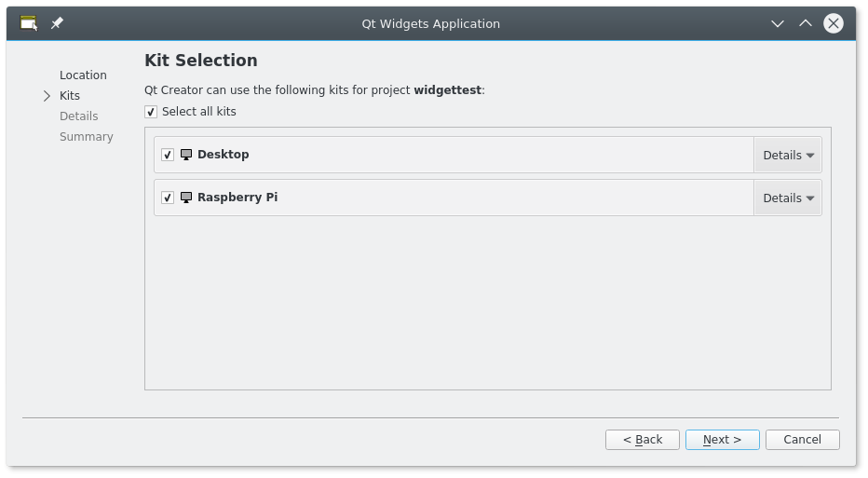Minimize the wizard with the down-chevron icon
This screenshot has width=868, height=478.
point(778,23)
